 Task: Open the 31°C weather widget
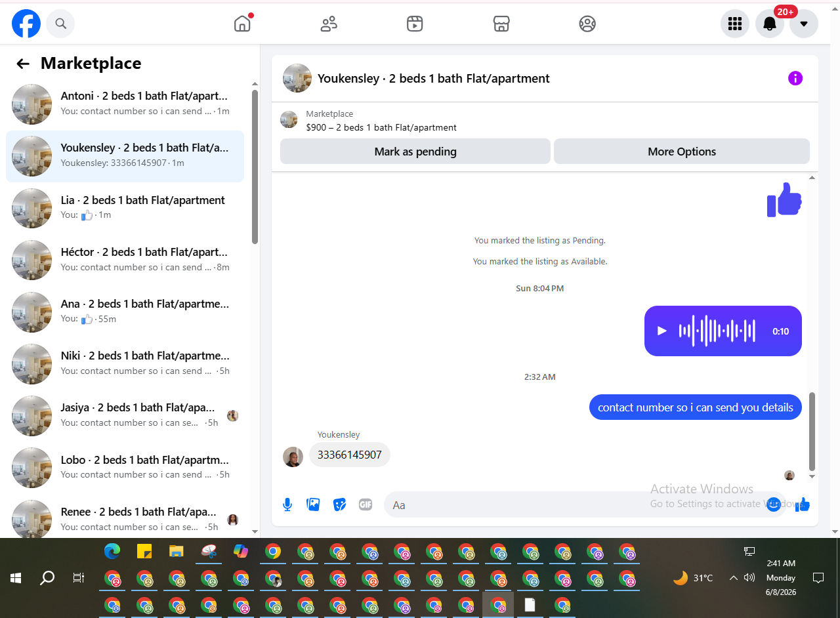point(693,578)
